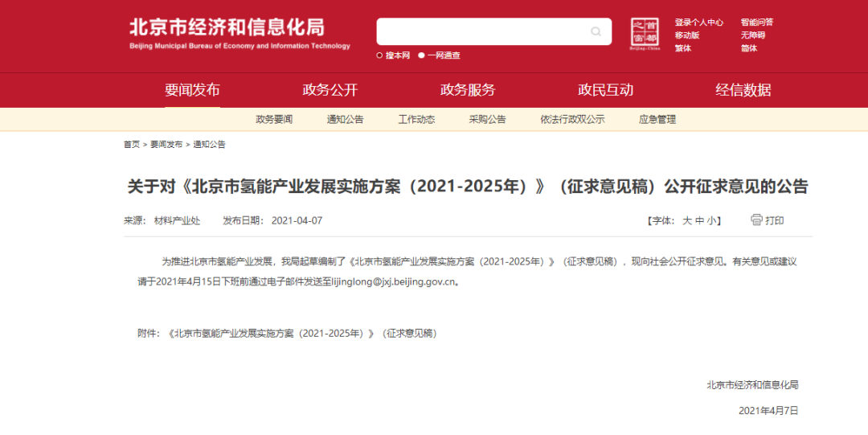Viewport: 868px width, 435px height.
Task: Open the 智能问答 link
Action: pos(756,23)
